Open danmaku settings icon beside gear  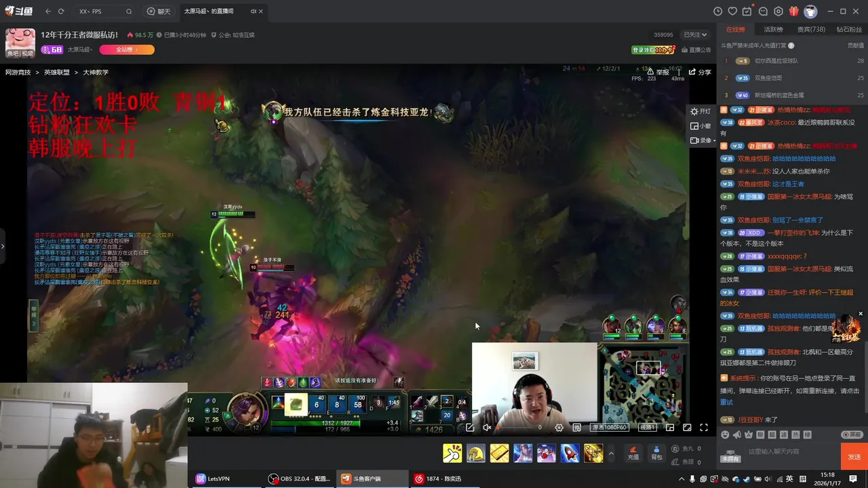[x=577, y=428]
